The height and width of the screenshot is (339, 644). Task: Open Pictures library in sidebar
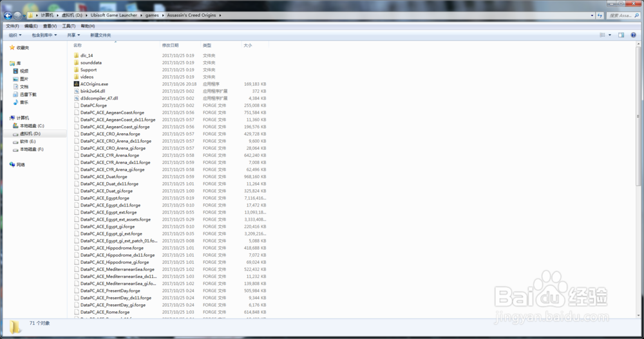tap(21, 78)
